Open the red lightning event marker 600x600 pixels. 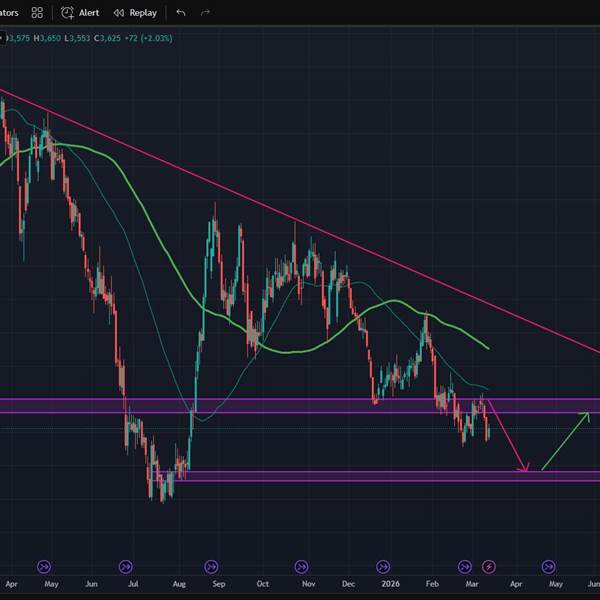pyautogui.click(x=489, y=566)
